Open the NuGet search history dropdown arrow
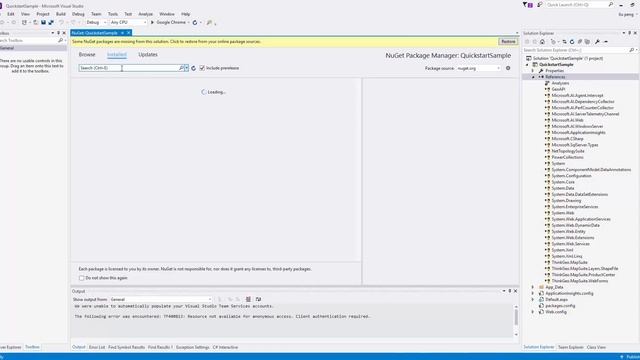Screen dimensions: 640x360 pyautogui.click(x=187, y=68)
